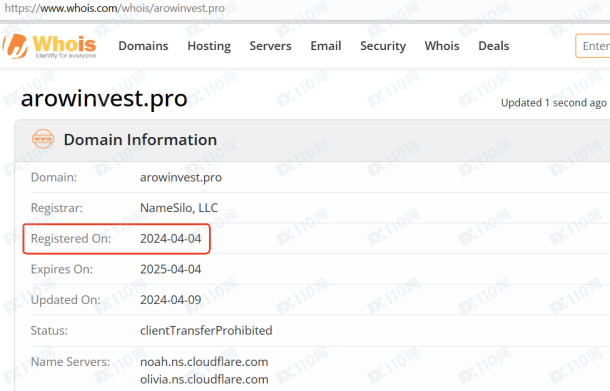Click the olivia.ns.cloudflare.com name server
Viewport: 610px width, 391px height.
pyautogui.click(x=204, y=379)
